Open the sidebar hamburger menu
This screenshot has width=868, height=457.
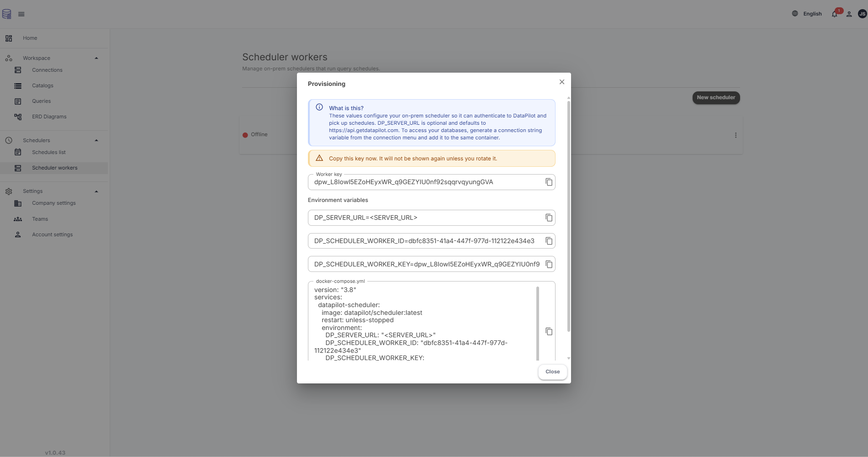(x=21, y=14)
